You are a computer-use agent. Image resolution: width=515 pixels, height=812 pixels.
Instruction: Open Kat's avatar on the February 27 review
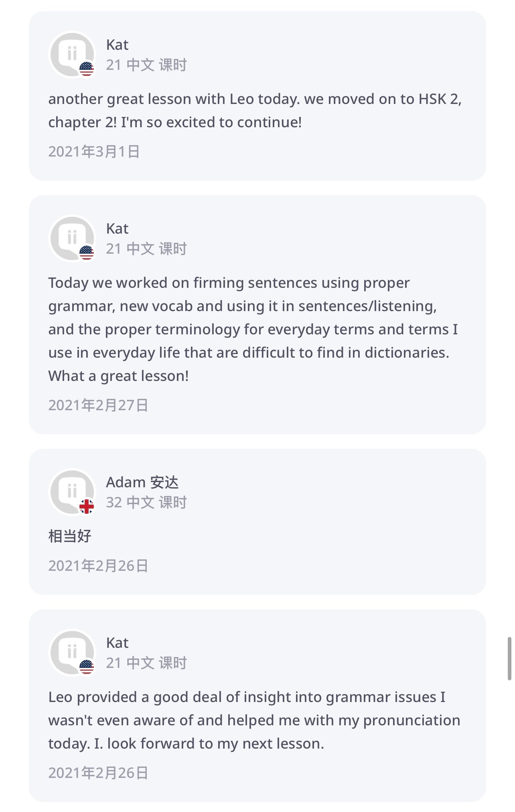(71, 238)
